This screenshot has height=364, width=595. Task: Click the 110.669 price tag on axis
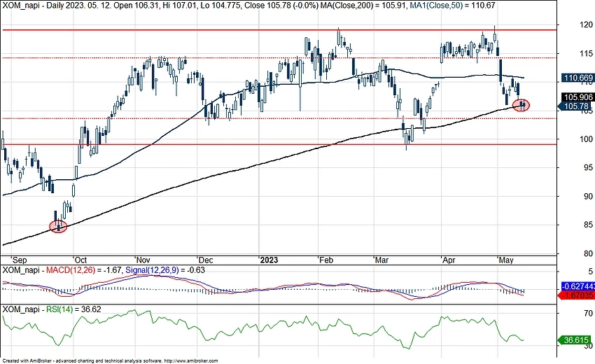578,78
